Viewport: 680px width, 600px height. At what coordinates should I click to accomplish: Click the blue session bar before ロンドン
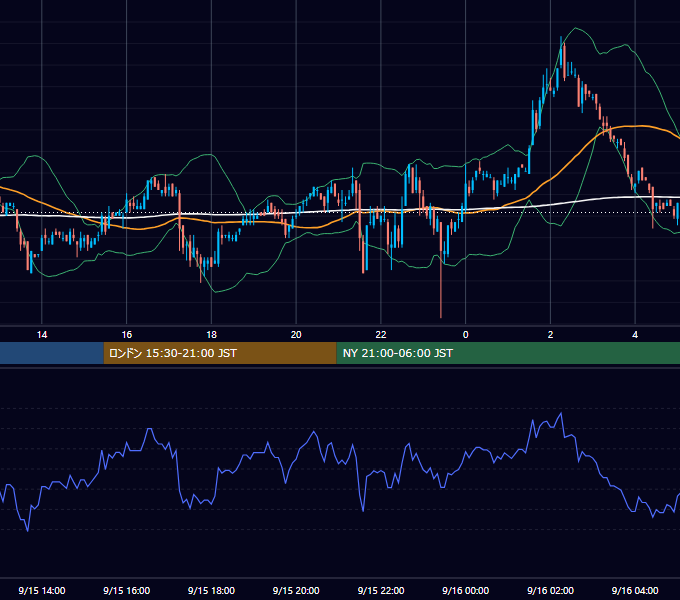click(x=52, y=353)
